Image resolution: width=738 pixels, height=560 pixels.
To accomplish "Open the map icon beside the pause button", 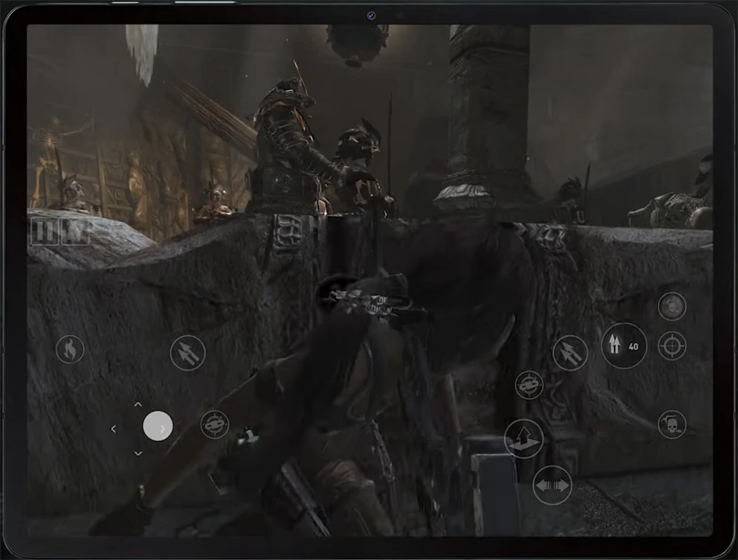I will pos(75,231).
